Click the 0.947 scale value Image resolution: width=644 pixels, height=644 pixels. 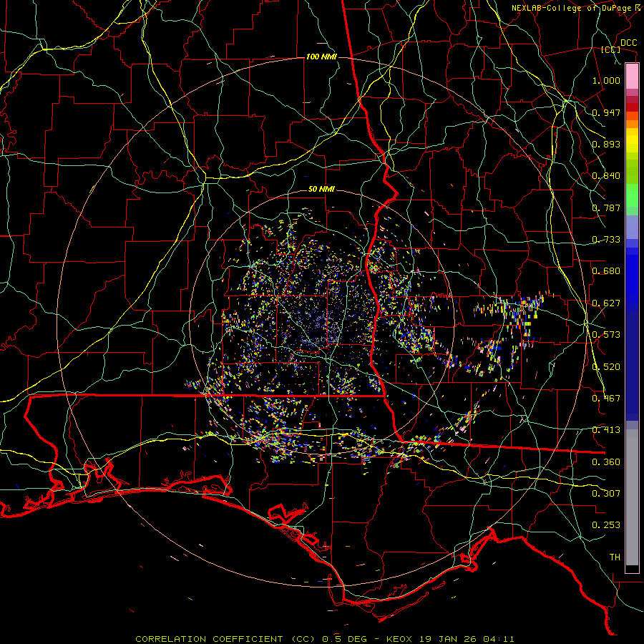click(x=606, y=112)
